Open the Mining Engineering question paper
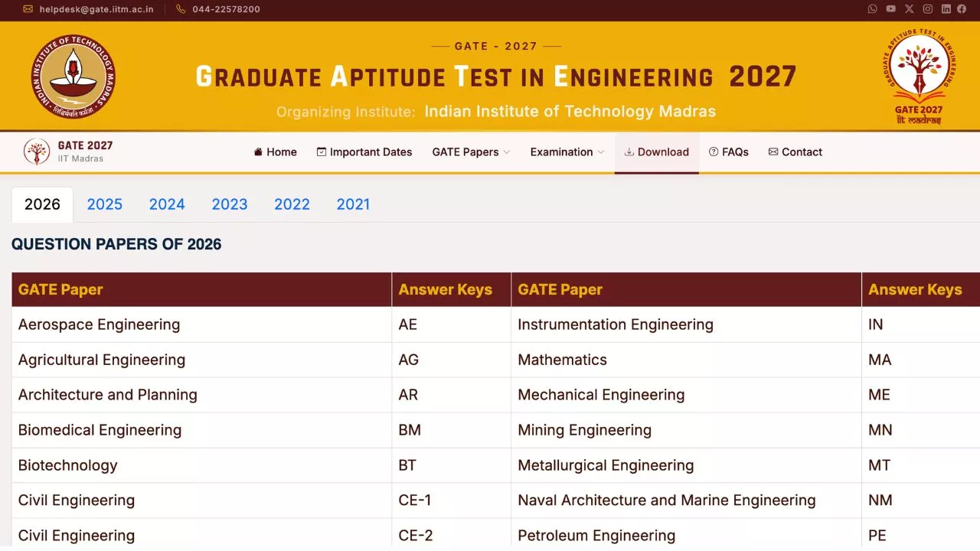Viewport: 980px width, 551px height. tap(585, 430)
